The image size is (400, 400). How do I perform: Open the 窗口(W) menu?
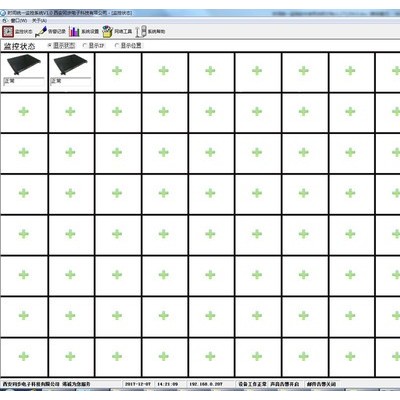(19, 21)
